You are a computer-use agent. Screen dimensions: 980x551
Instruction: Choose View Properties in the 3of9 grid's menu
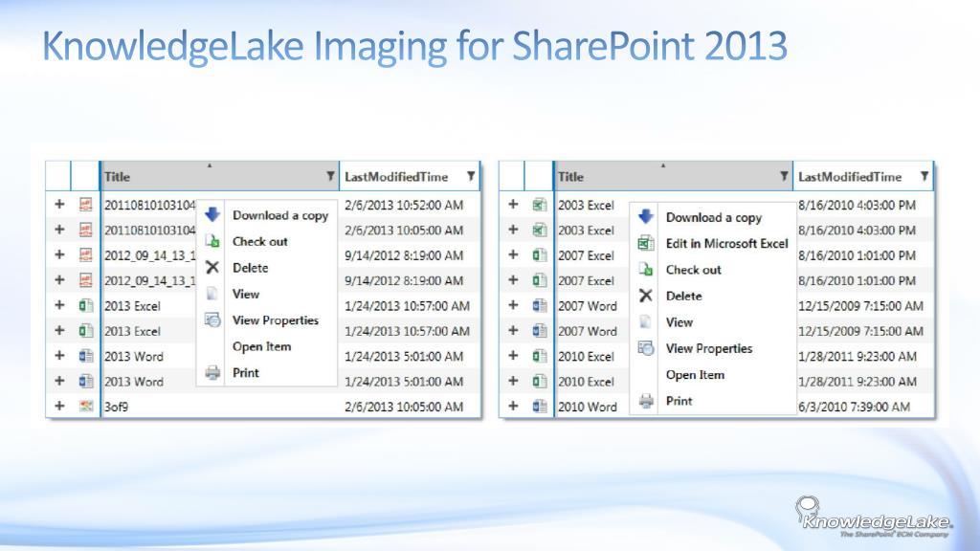coord(275,320)
